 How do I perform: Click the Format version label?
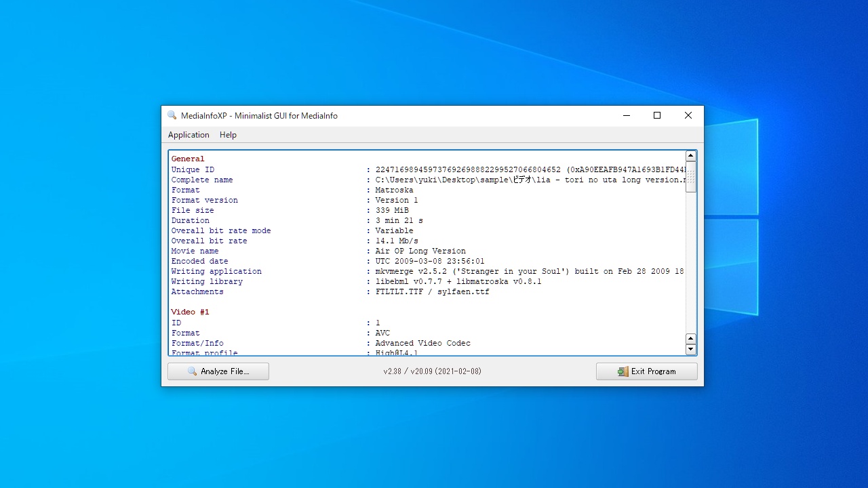(205, 200)
